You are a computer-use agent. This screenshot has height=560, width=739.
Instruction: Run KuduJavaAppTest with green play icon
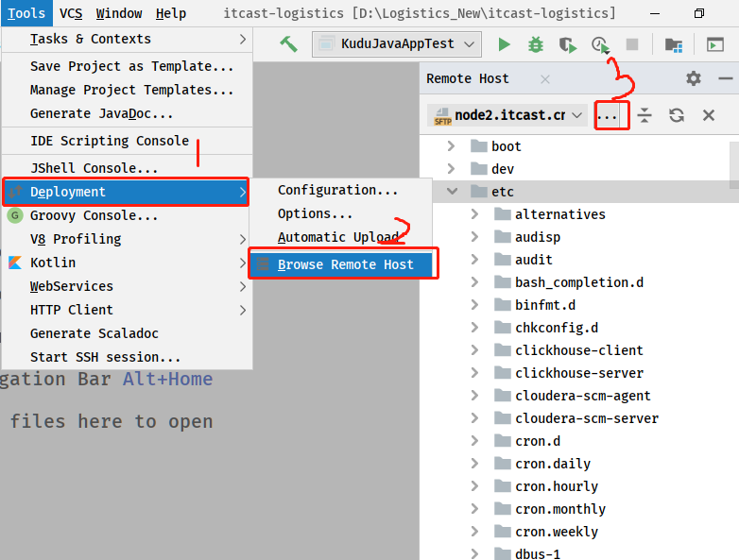tap(504, 44)
